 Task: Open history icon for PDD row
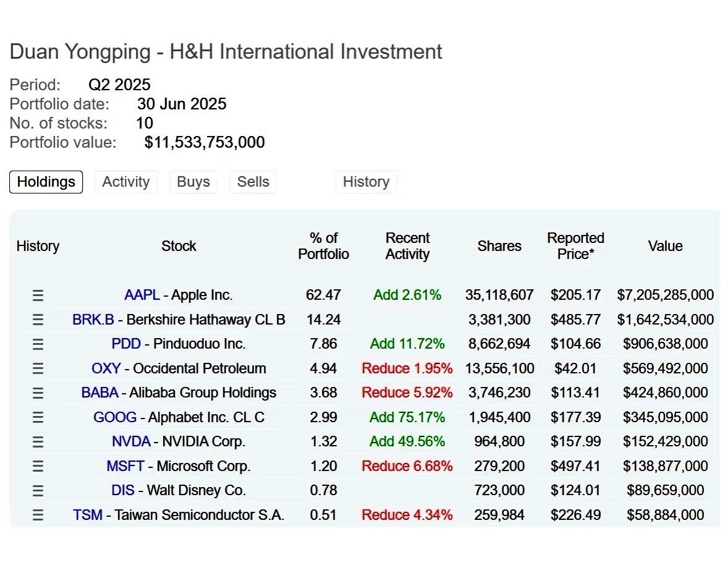coord(38,344)
